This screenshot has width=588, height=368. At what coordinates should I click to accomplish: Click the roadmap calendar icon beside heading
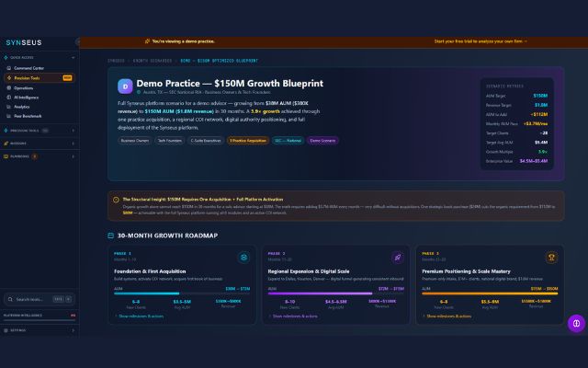click(x=110, y=236)
